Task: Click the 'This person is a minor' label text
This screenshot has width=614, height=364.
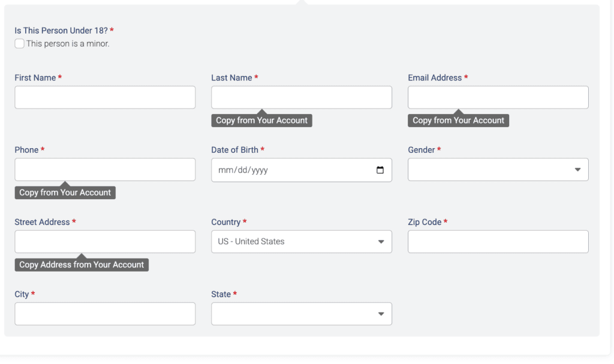Action: click(68, 44)
